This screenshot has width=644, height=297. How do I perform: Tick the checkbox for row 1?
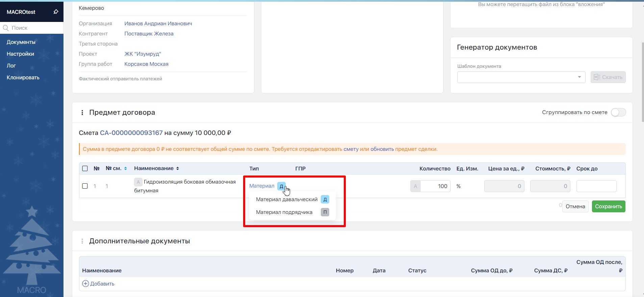[x=85, y=186]
